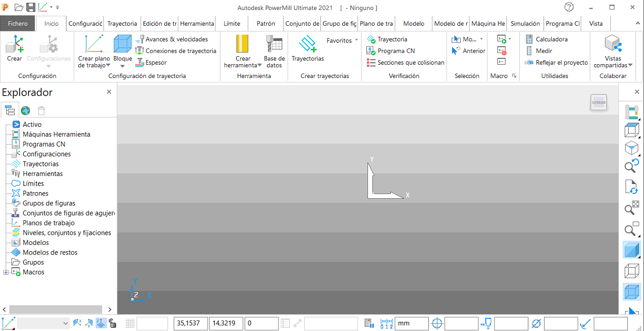
Task: Click the calculator icon in status bar
Action: pyautogui.click(x=368, y=323)
